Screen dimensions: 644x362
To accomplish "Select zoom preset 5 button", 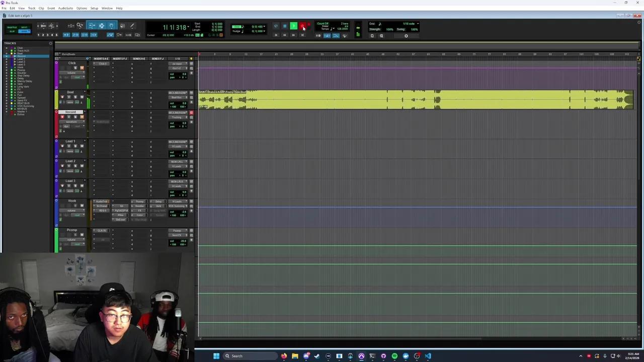I will tap(56, 35).
